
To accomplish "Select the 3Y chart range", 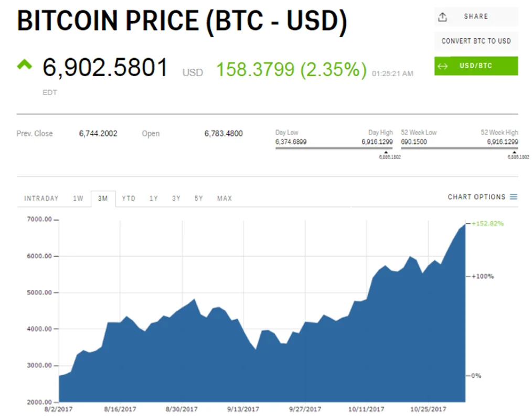I will click(176, 198).
